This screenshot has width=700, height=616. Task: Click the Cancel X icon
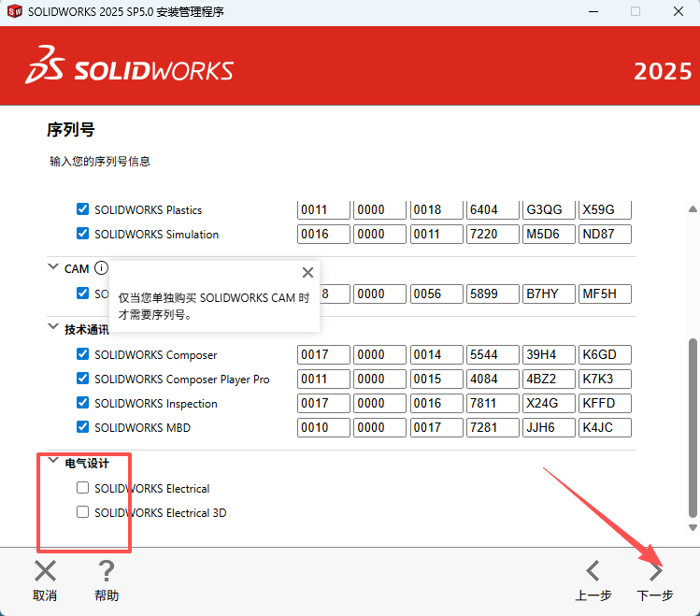[x=45, y=570]
